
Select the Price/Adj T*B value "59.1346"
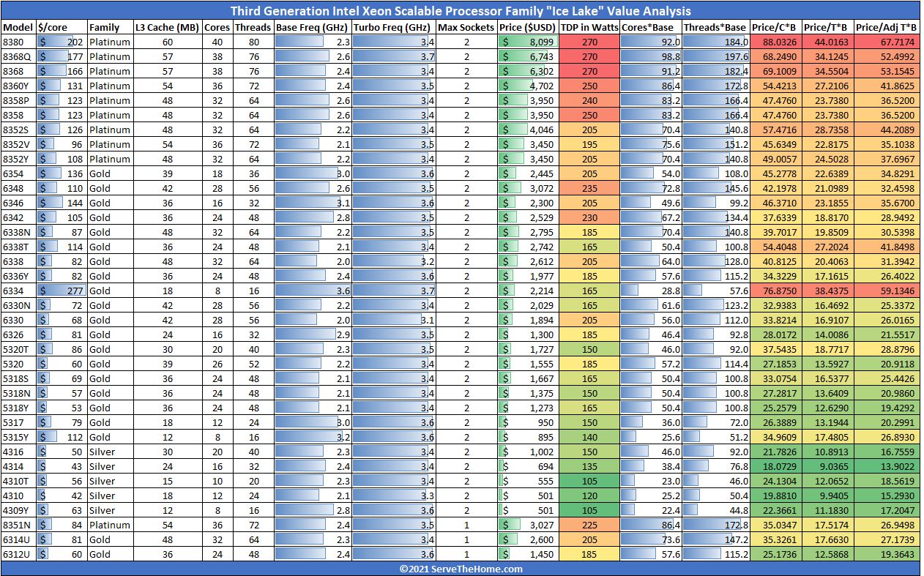[888, 291]
